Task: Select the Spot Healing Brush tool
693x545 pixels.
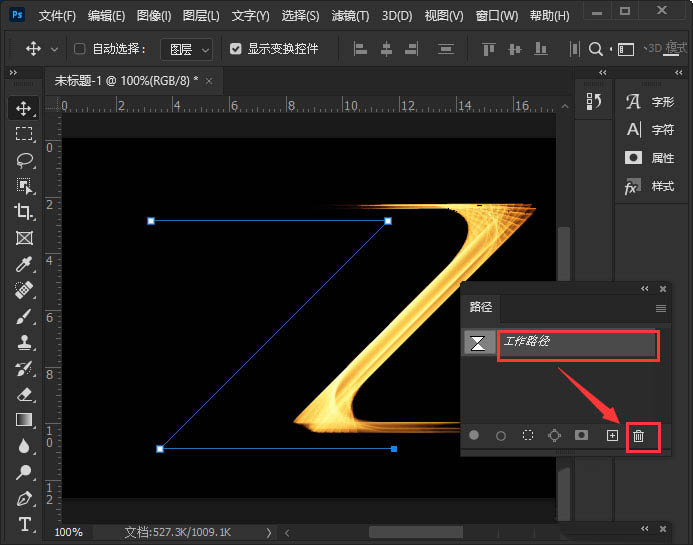Action: (x=24, y=290)
